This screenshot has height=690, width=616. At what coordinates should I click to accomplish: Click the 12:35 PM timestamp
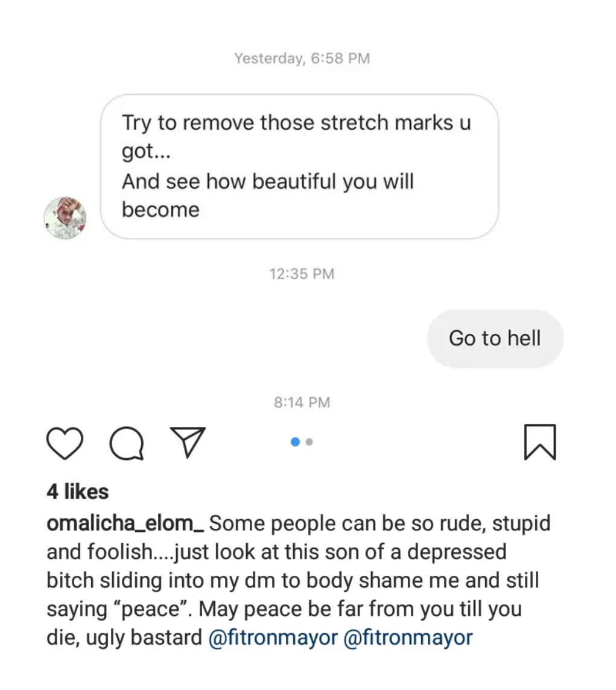pos(302,274)
